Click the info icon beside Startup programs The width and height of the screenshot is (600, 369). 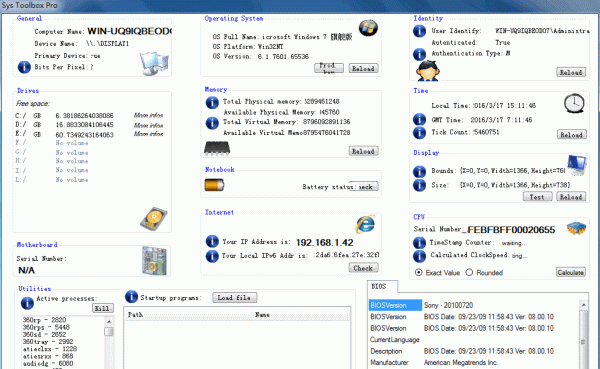click(x=131, y=297)
